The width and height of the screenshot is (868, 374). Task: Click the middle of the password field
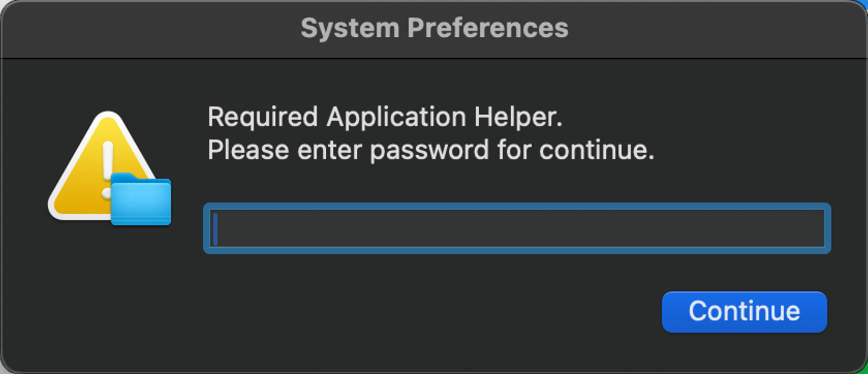pos(517,228)
